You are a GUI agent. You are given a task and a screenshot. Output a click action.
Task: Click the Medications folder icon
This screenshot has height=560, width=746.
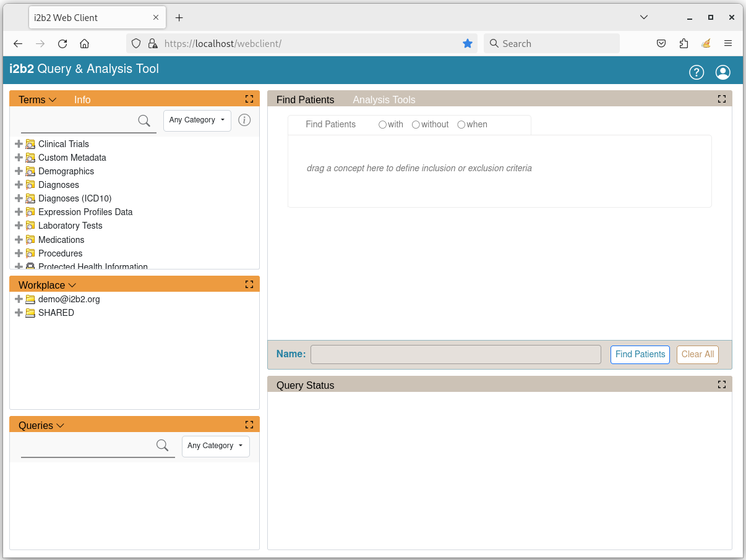point(30,240)
